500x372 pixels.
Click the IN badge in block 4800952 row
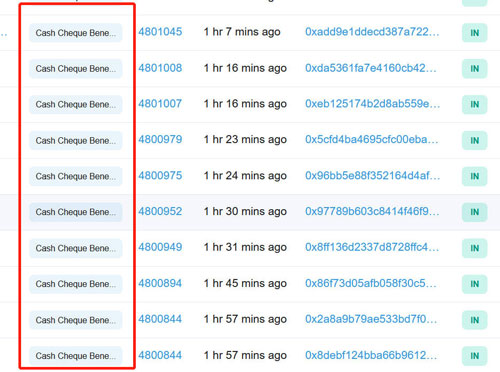tap(475, 212)
